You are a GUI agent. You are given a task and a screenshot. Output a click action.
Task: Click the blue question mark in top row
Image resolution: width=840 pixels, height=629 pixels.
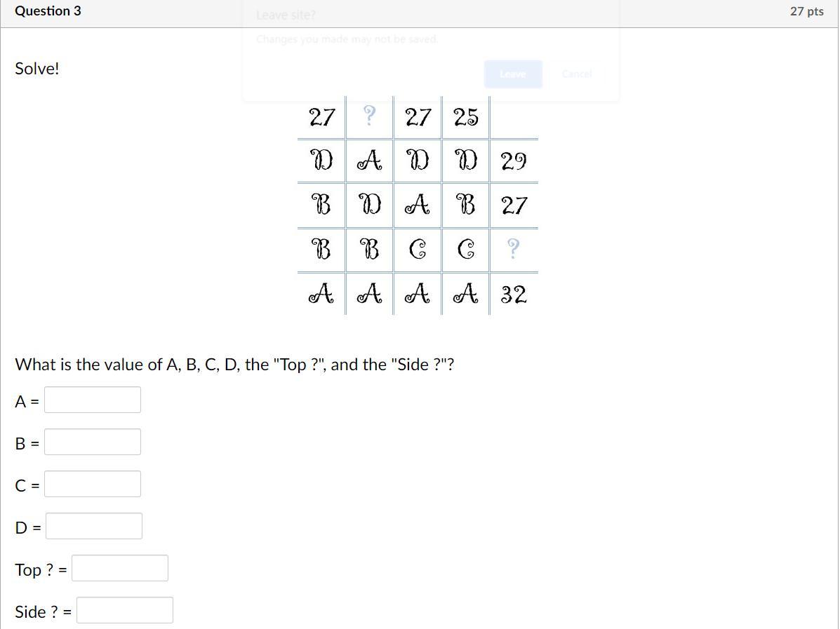point(369,115)
